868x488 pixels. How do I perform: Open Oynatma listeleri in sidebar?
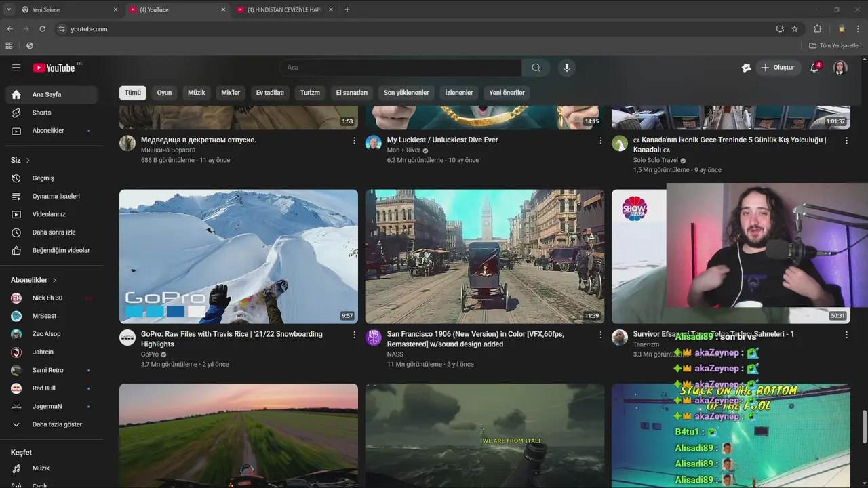click(52, 196)
